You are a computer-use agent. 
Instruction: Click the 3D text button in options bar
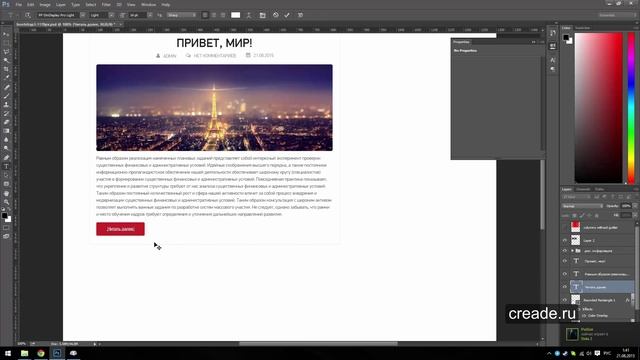(x=300, y=15)
